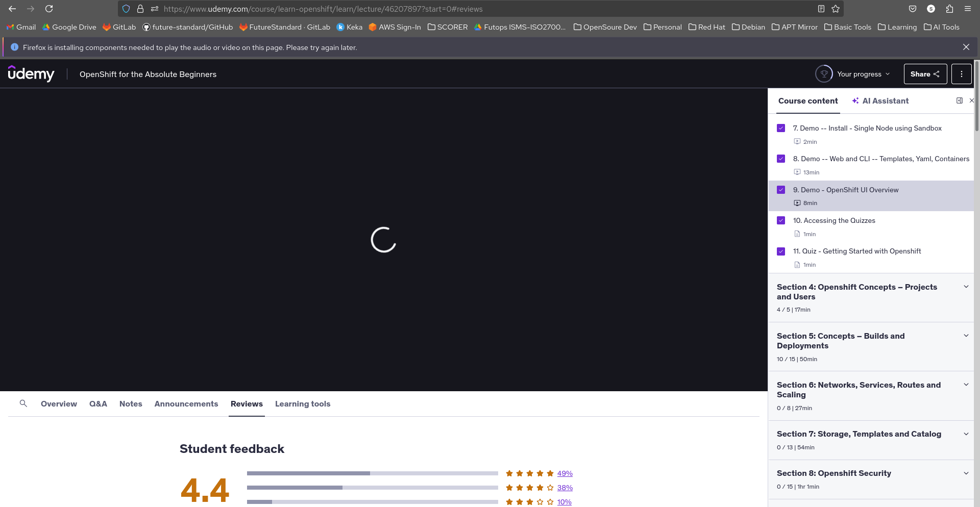Open the AI Tools bookmarks folder
This screenshot has height=507, width=980.
click(942, 27)
